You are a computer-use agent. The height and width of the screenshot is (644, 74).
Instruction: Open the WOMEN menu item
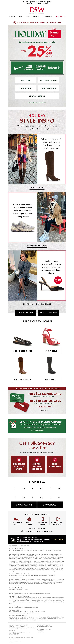tap(12, 16)
